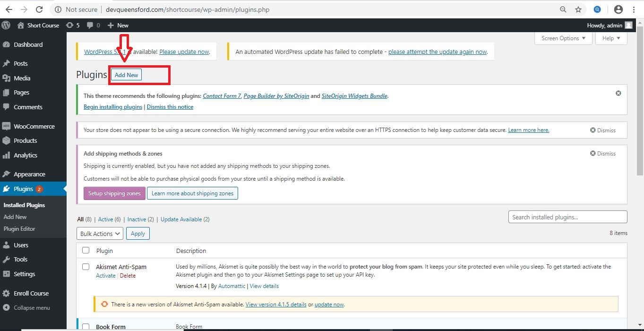Apply the selected bulk action
The height and width of the screenshot is (331, 644).
138,234
